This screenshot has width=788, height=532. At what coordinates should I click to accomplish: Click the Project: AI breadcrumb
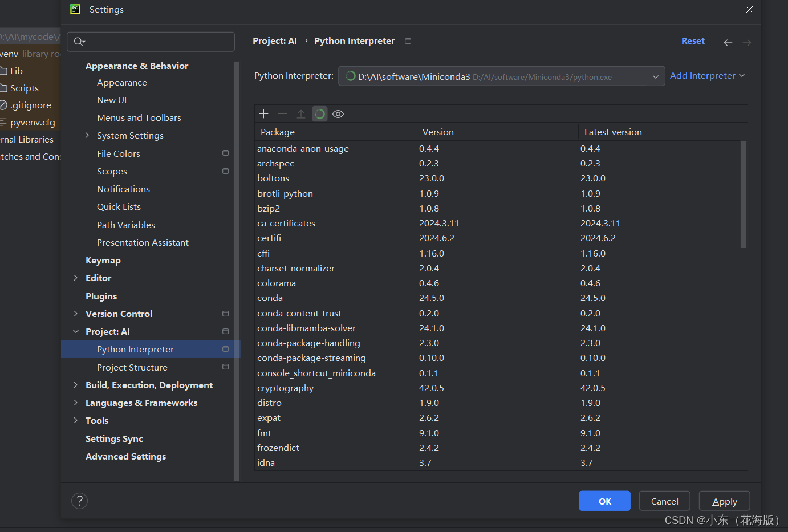275,41
